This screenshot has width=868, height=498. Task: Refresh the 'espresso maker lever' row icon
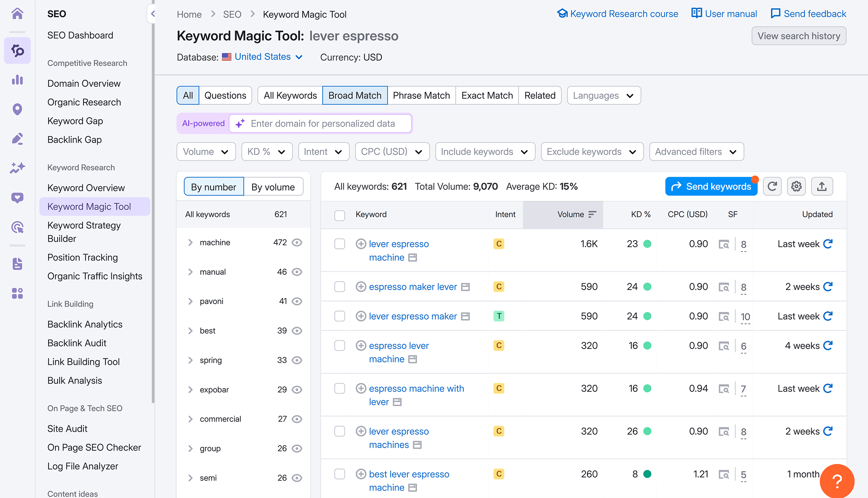tap(828, 287)
